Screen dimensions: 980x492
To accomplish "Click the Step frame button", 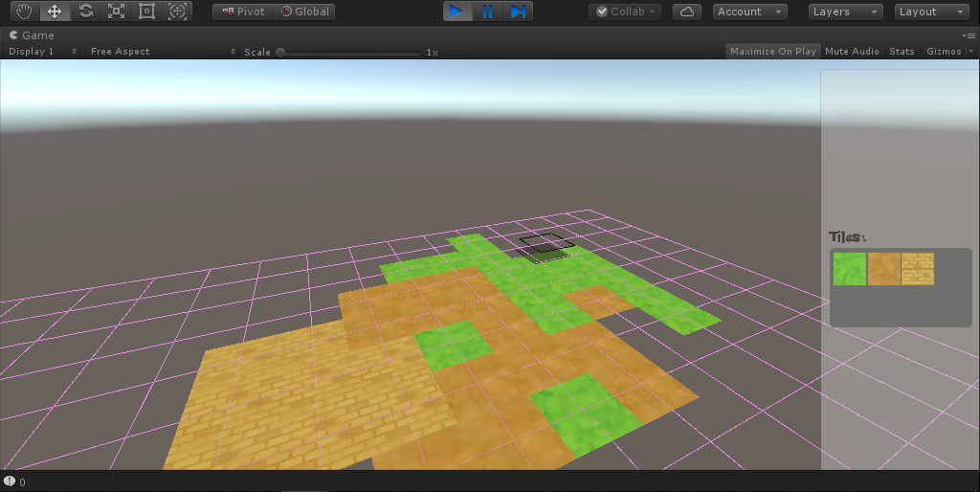I will coord(518,11).
